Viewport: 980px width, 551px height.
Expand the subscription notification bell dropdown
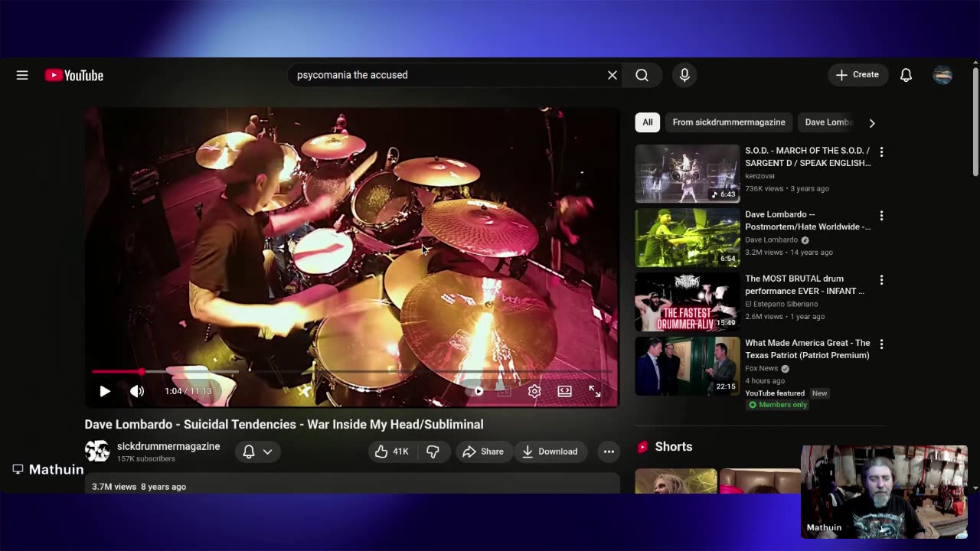257,452
